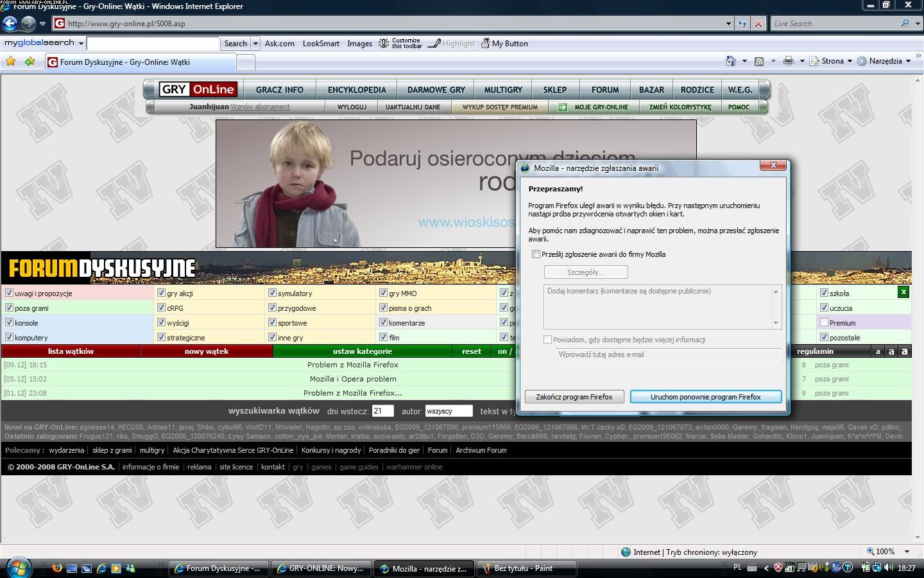Open the GRACZ INFO site menu
924x578 pixels.
tap(279, 90)
